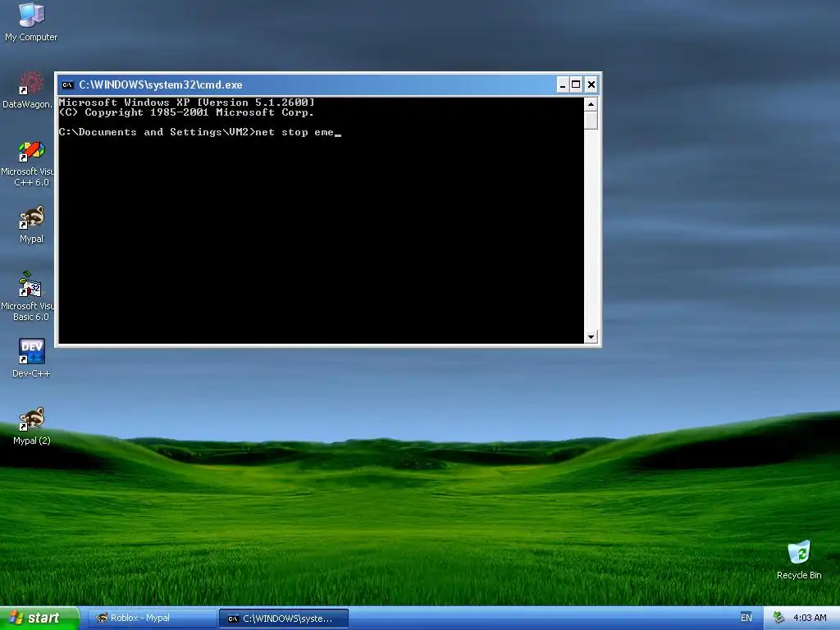
Task: Switch to Roblox - Mypal taskbar button
Action: tap(152, 619)
